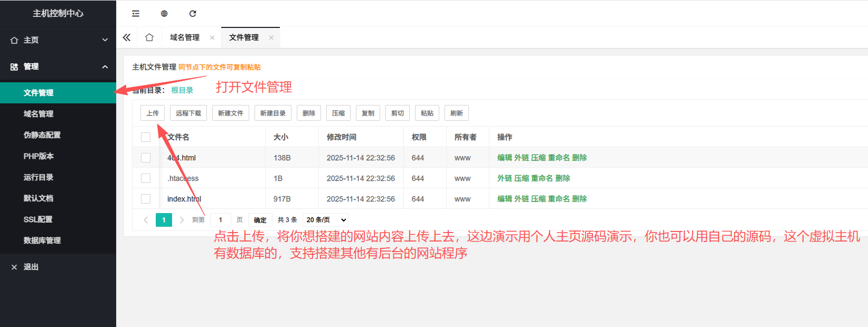Check the select-all header checkbox

[146, 137]
